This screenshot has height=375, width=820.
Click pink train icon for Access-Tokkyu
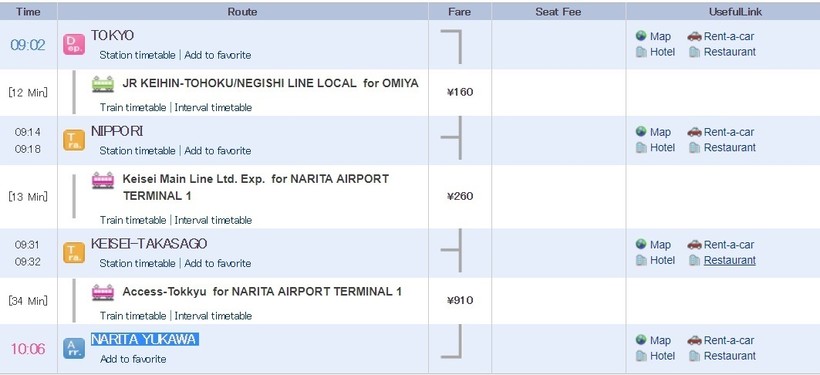click(x=103, y=292)
